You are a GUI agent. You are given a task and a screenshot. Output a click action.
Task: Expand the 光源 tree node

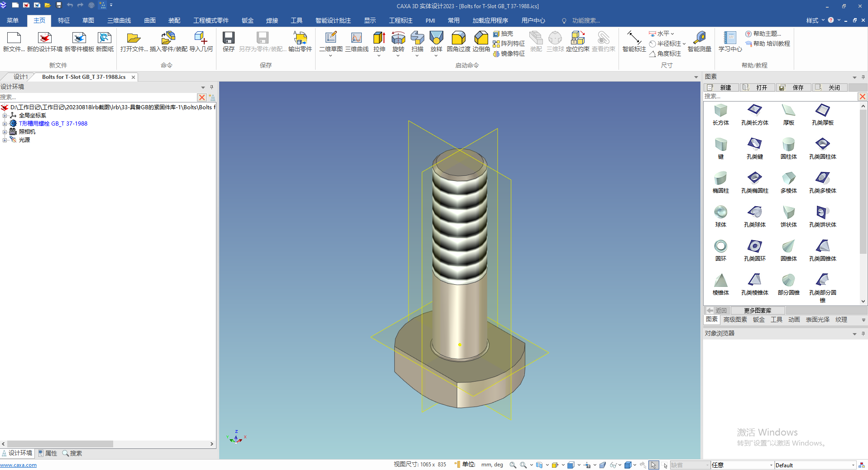click(x=5, y=140)
